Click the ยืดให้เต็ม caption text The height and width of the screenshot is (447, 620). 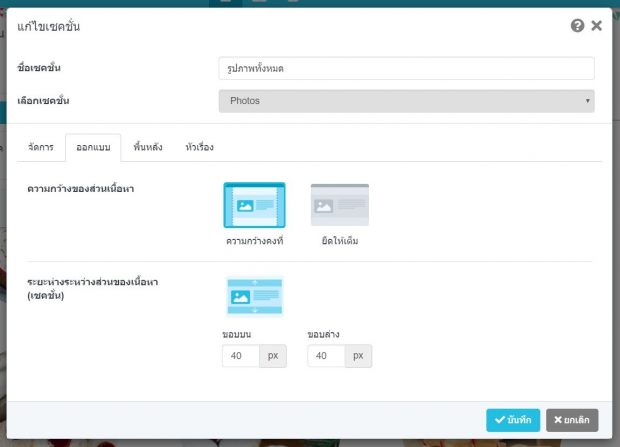click(x=340, y=241)
